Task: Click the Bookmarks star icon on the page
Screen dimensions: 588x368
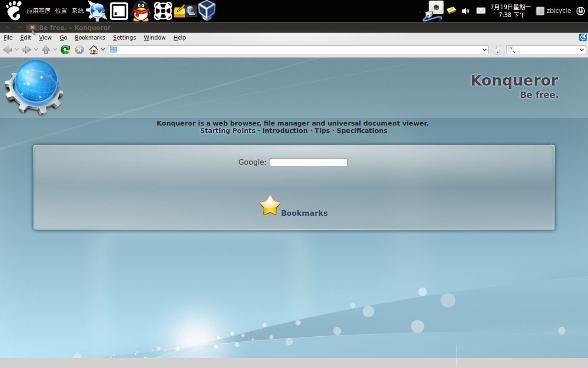Action: pos(270,206)
